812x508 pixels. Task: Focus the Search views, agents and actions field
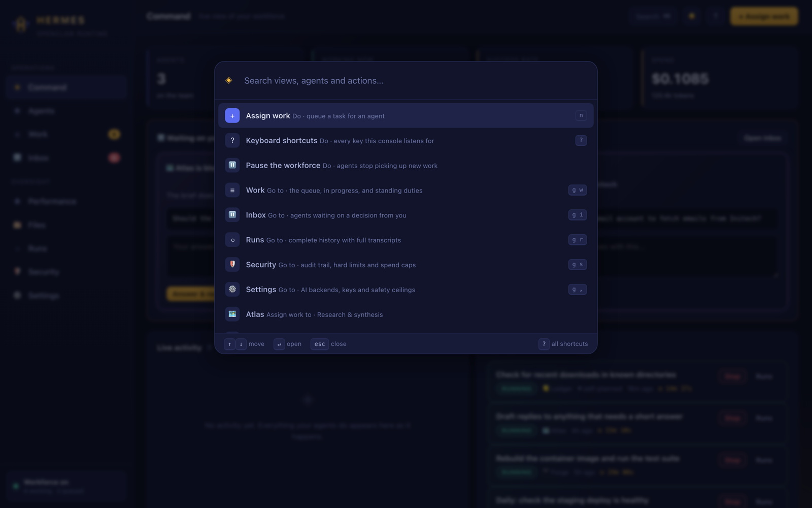pos(415,80)
